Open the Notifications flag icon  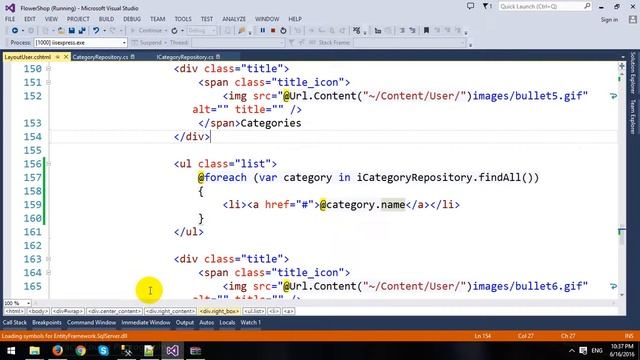[487, 6]
